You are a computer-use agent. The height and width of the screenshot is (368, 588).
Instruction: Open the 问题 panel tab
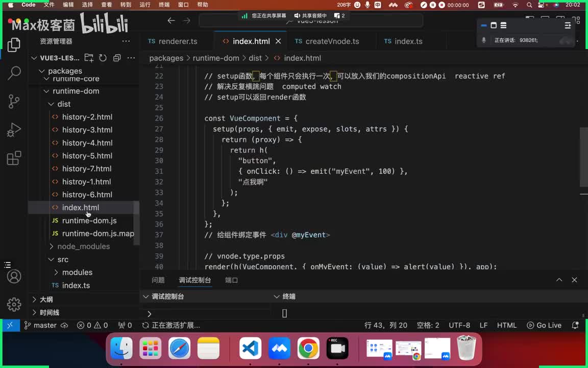[x=158, y=280]
